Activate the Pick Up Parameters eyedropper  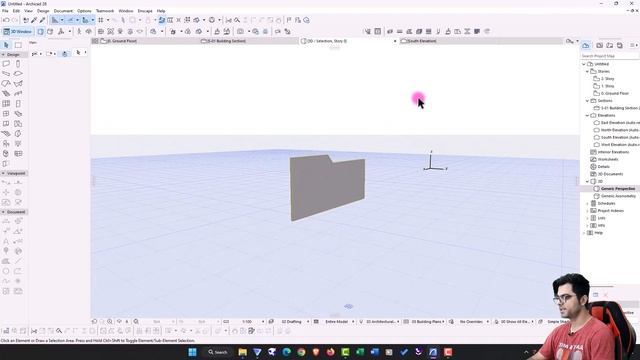[x=34, y=20]
